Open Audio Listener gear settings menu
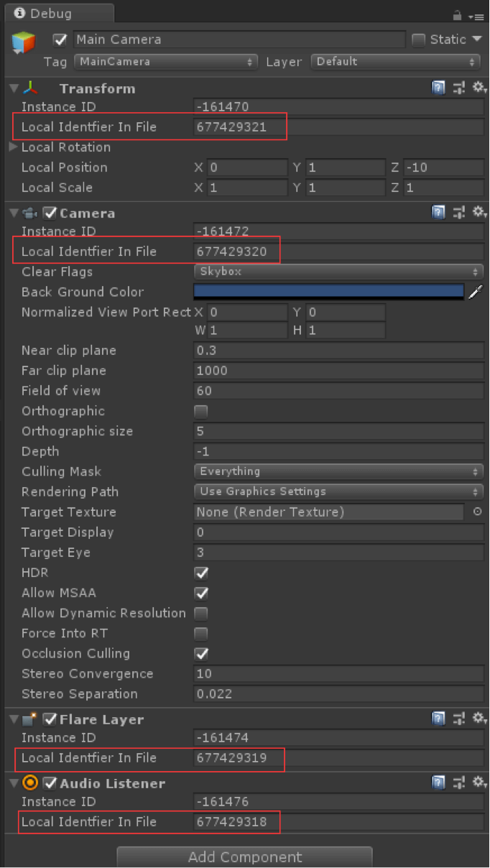This screenshot has height=868, width=490. tap(477, 782)
